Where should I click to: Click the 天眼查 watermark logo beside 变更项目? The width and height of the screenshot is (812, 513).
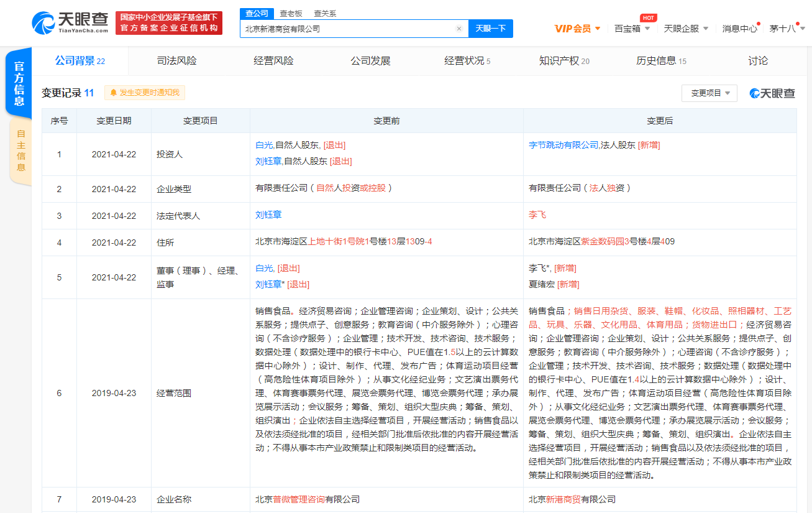(772, 93)
